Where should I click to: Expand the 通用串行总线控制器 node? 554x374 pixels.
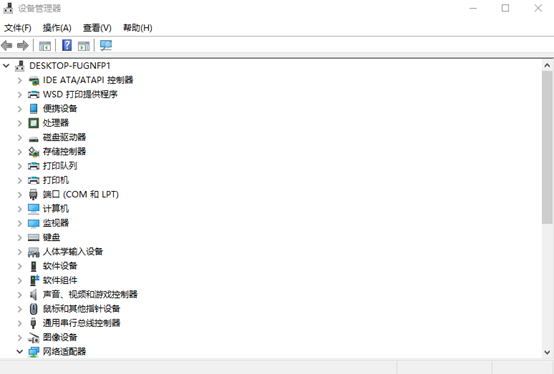(20, 323)
